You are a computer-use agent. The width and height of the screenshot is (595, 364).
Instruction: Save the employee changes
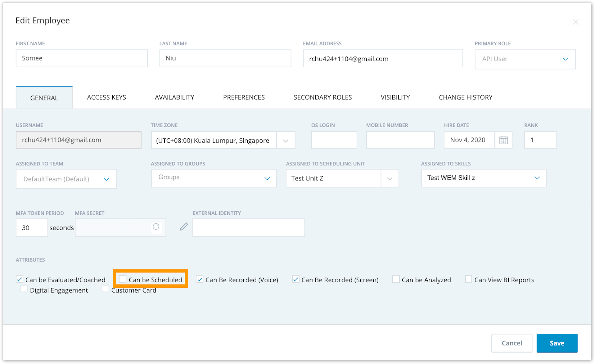557,343
